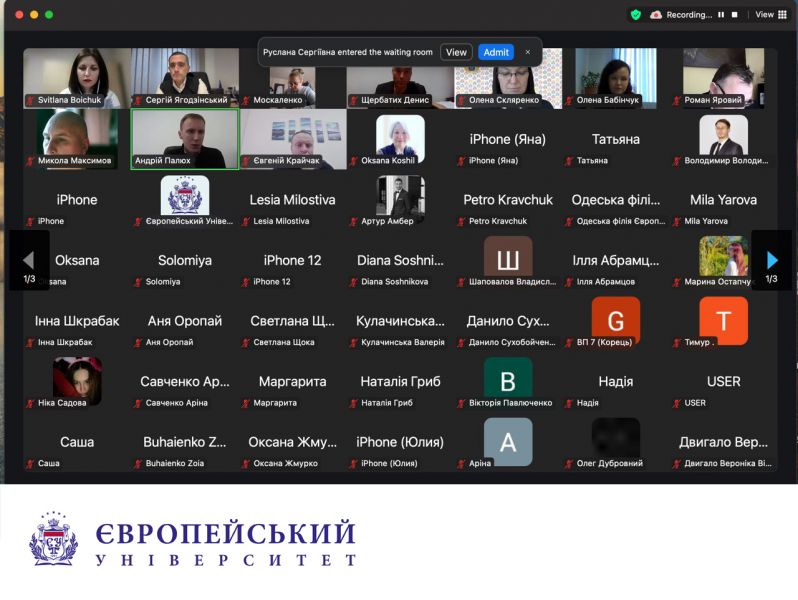Select the green B avatar tile
This screenshot has height=600, width=798.
pos(508,379)
